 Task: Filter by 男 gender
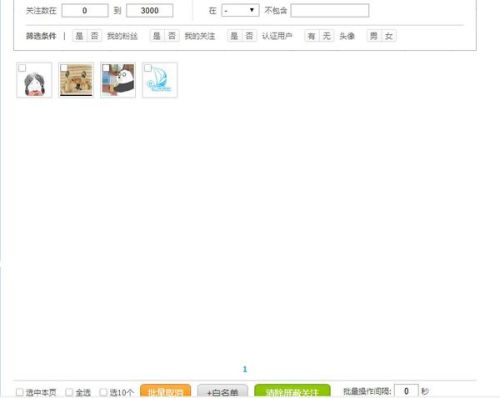[374, 36]
